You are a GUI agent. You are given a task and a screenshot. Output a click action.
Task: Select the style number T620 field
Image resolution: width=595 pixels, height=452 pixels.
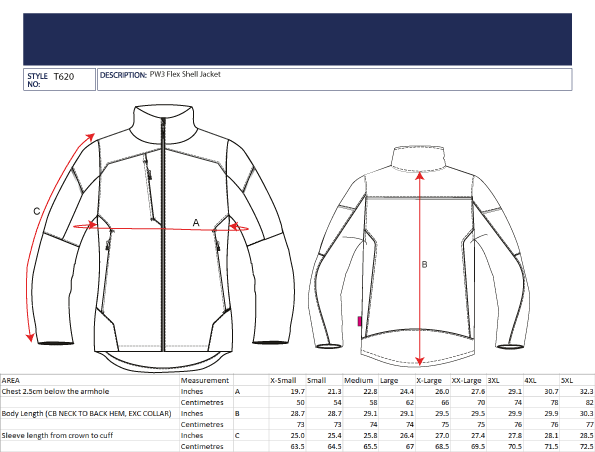click(x=59, y=79)
